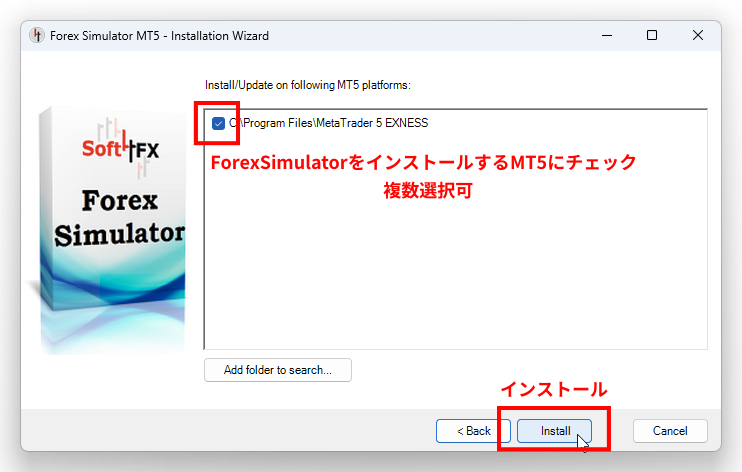Minimize the Installation Wizard window
Image resolution: width=742 pixels, height=472 pixels.
pyautogui.click(x=607, y=36)
